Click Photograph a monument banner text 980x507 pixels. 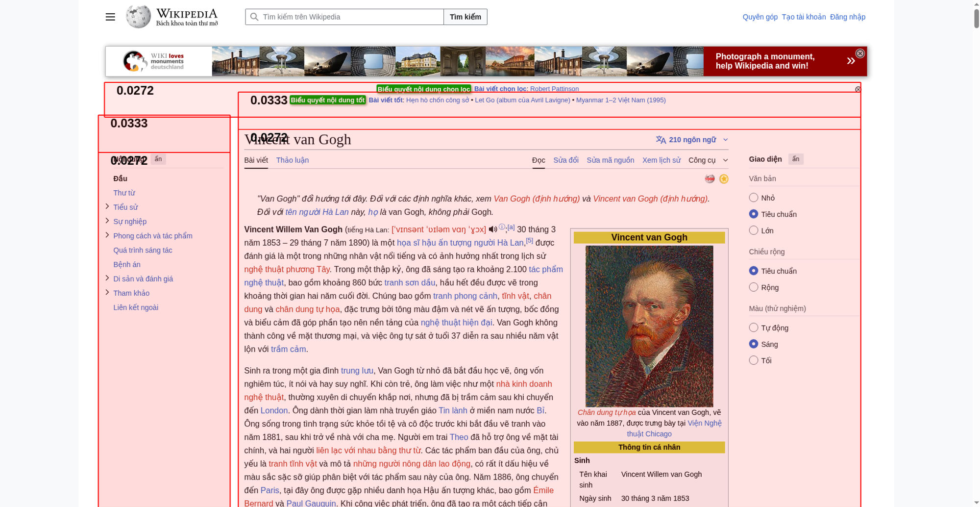click(765, 61)
